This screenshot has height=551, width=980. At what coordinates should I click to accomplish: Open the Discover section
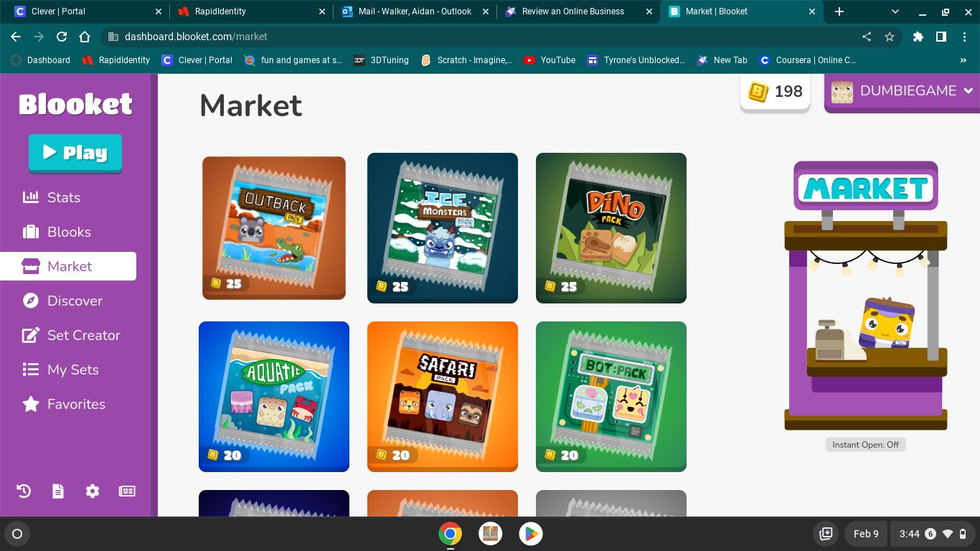click(x=74, y=301)
